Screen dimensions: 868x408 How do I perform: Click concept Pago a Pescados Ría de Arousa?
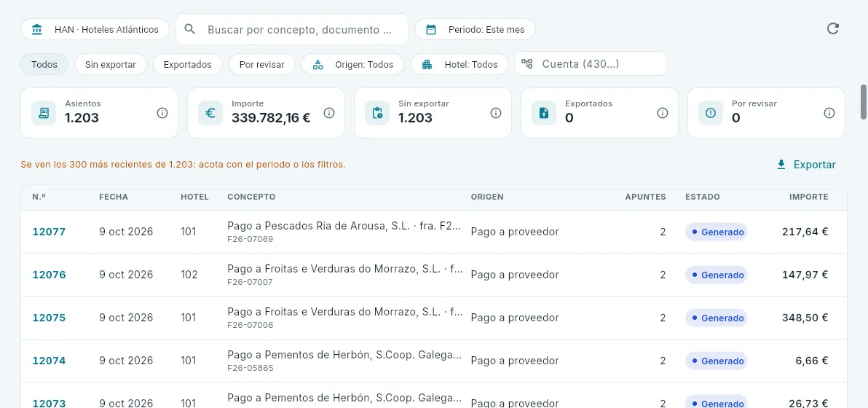pos(344,226)
